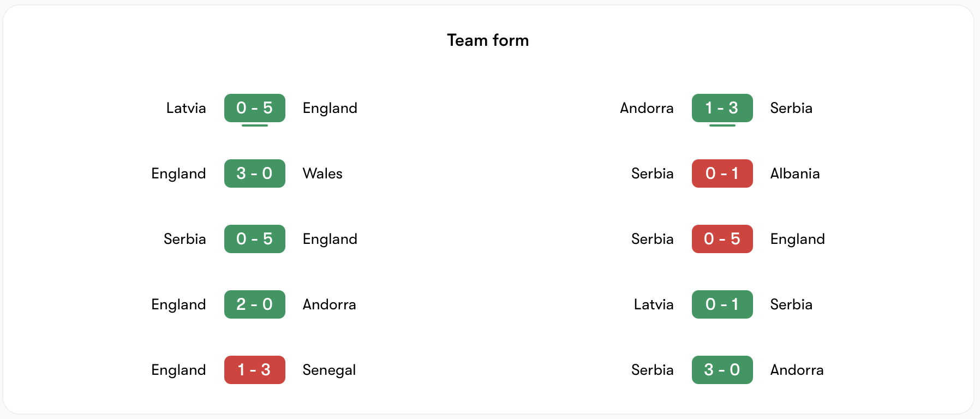Open the Serbia 3 - 0 Andorra result
Viewport: 980px width, 419px height.
point(722,370)
